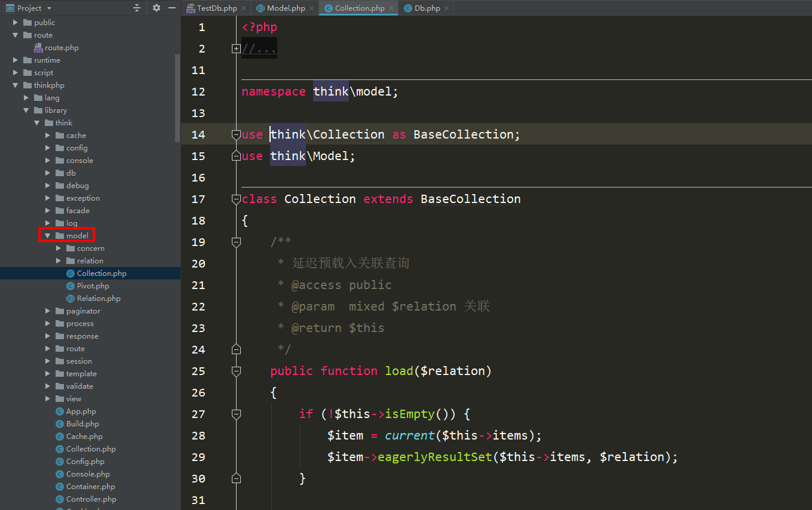Expand the folded comment block on line 2

click(x=236, y=49)
